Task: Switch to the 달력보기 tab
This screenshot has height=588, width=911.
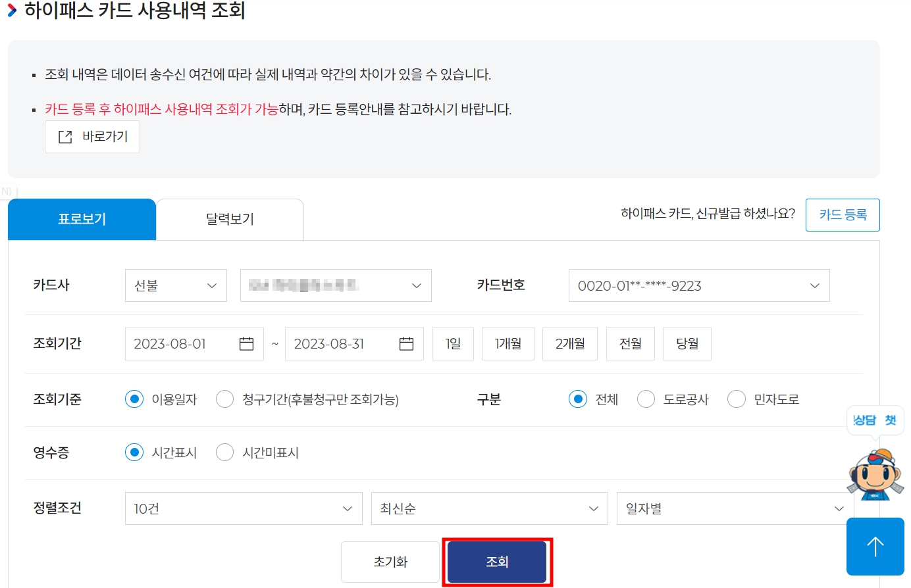Action: tap(230, 218)
